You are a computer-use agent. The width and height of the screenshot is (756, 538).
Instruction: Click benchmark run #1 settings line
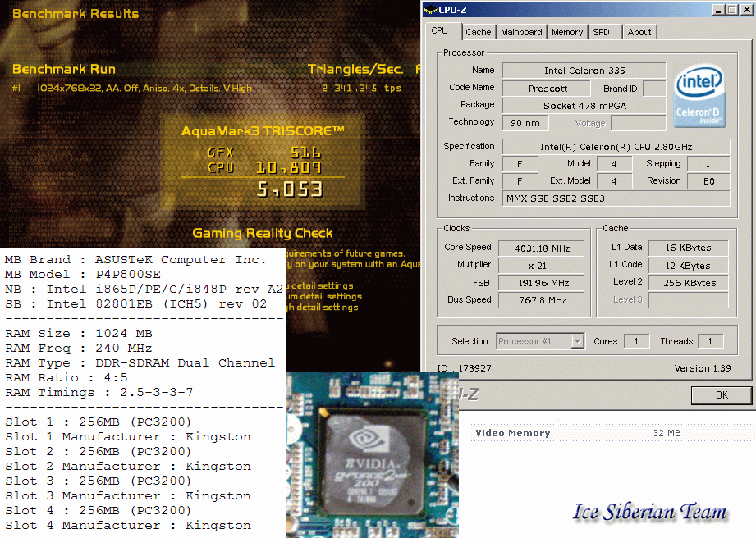click(x=131, y=88)
